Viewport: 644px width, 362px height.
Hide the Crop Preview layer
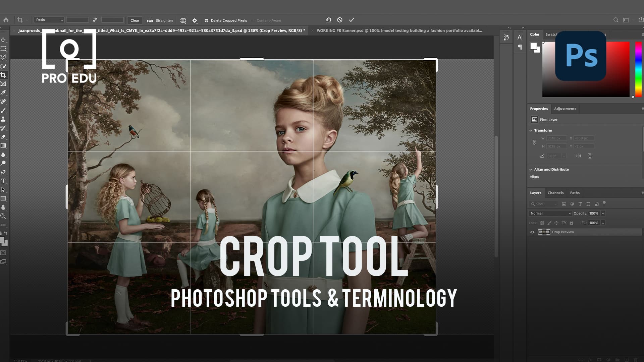point(532,232)
